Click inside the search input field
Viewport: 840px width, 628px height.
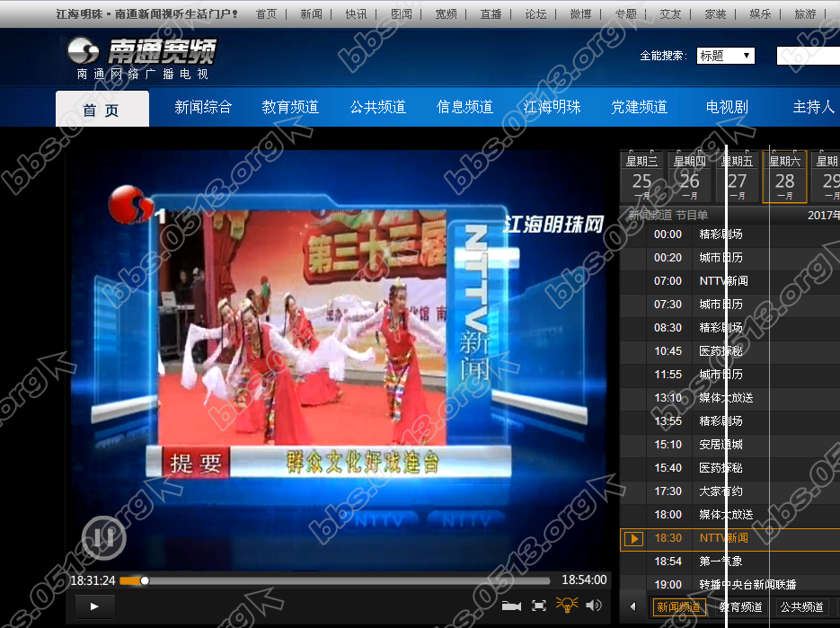(807, 55)
